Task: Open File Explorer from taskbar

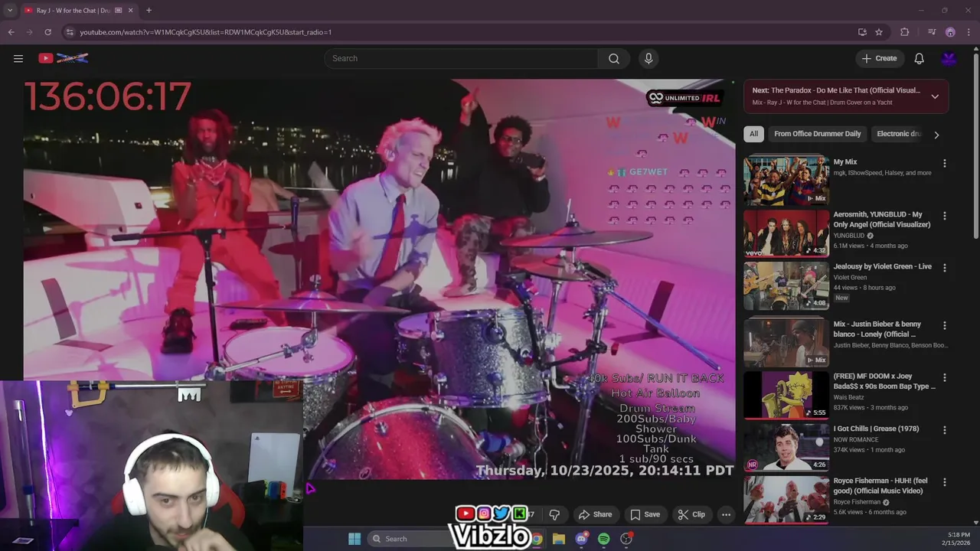Action: pos(559,539)
